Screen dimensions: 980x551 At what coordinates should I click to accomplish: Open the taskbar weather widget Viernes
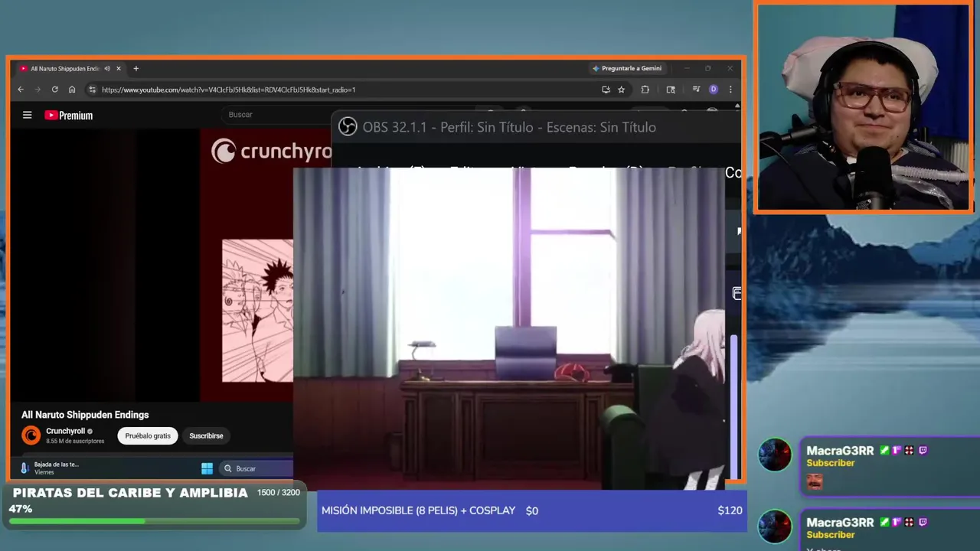pos(50,468)
